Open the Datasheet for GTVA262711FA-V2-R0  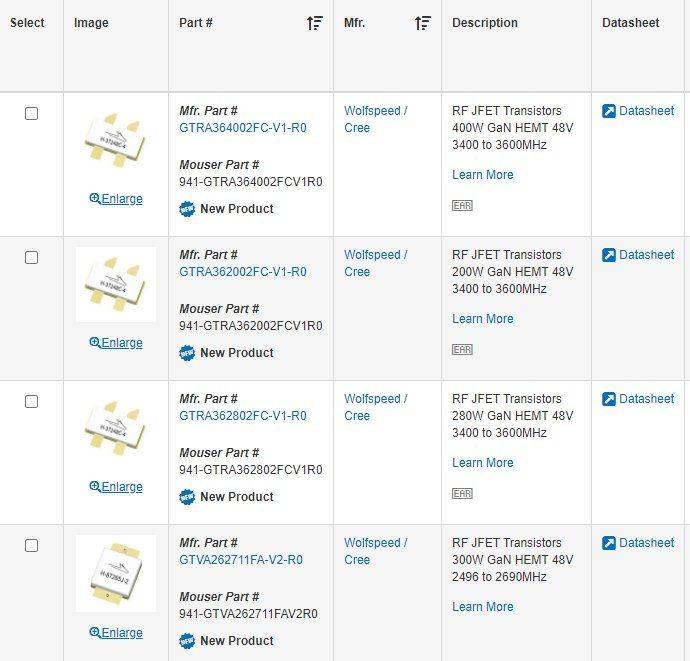click(x=638, y=543)
